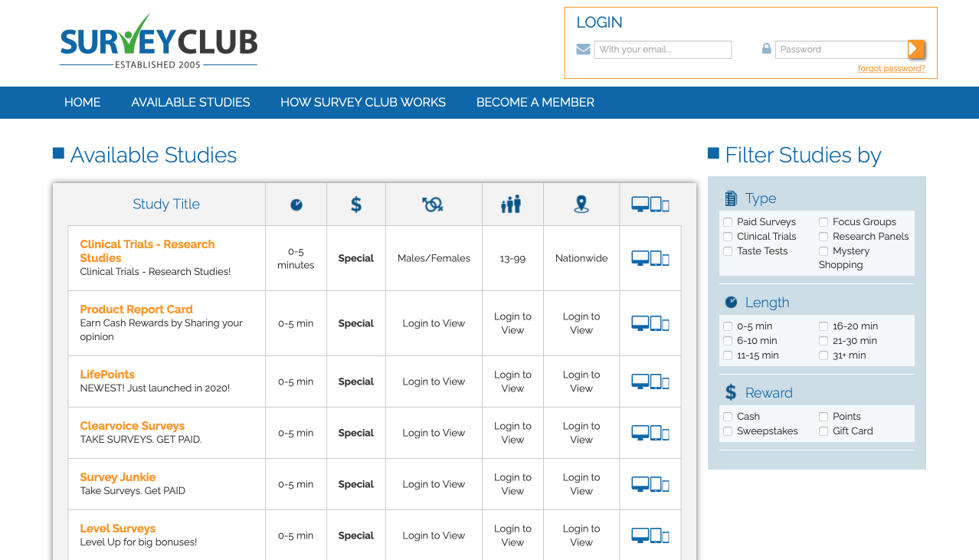Click devices icon in LifePoints row
This screenshot has height=560, width=979.
[x=650, y=382]
